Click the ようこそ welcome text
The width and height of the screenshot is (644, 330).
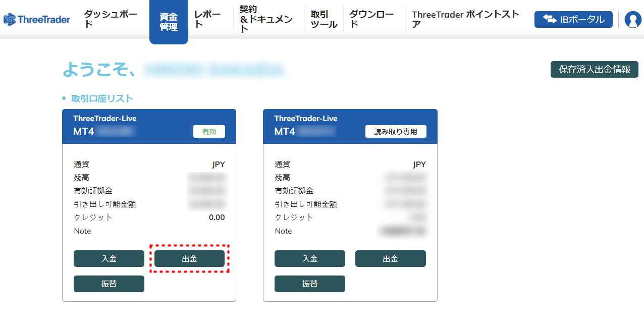click(x=99, y=70)
